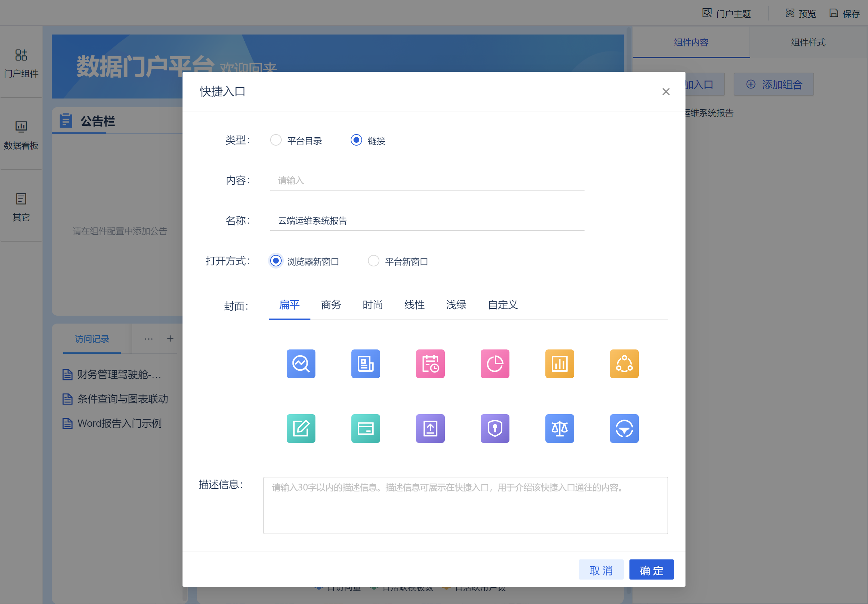Select the magnifier chart search cover icon

301,363
